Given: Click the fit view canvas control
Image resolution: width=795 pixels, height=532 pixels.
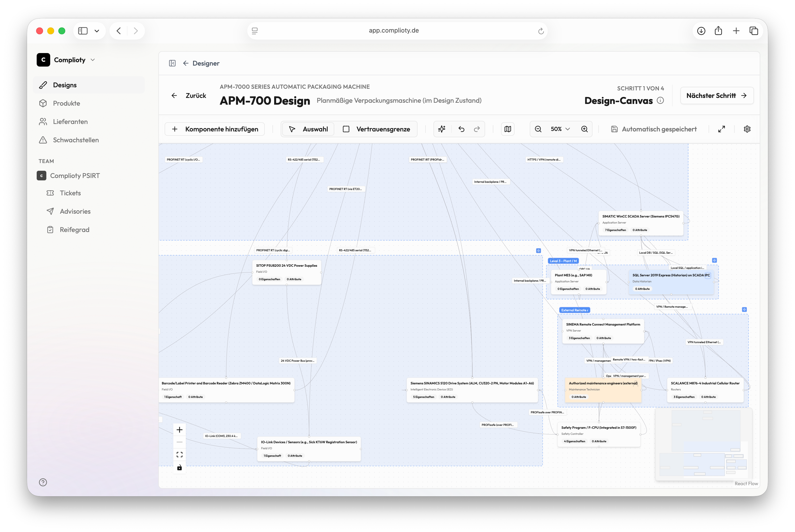Looking at the screenshot, I should pos(180,455).
